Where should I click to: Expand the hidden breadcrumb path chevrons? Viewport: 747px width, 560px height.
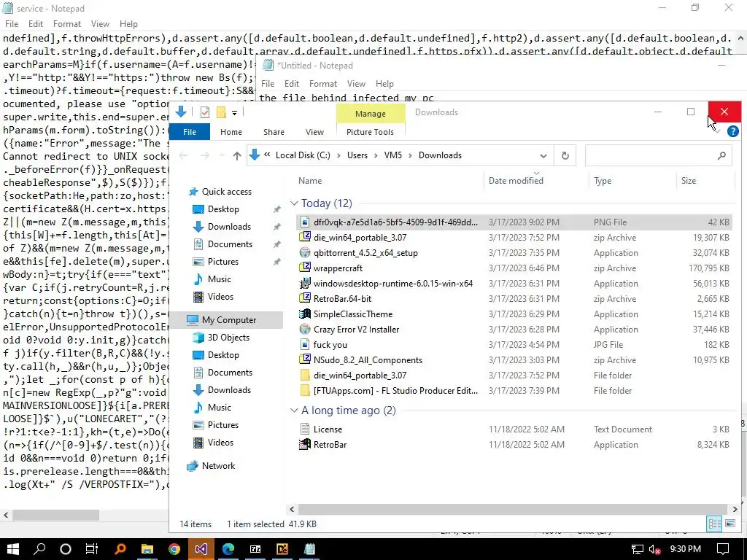tap(267, 155)
